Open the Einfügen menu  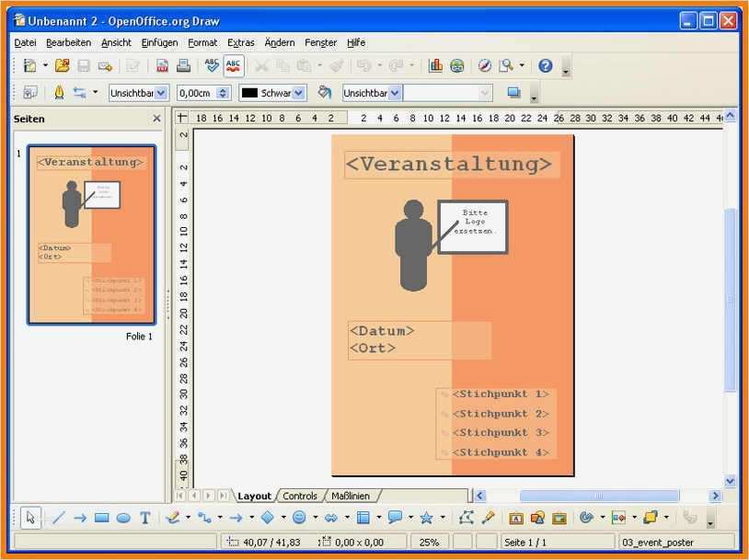[159, 42]
